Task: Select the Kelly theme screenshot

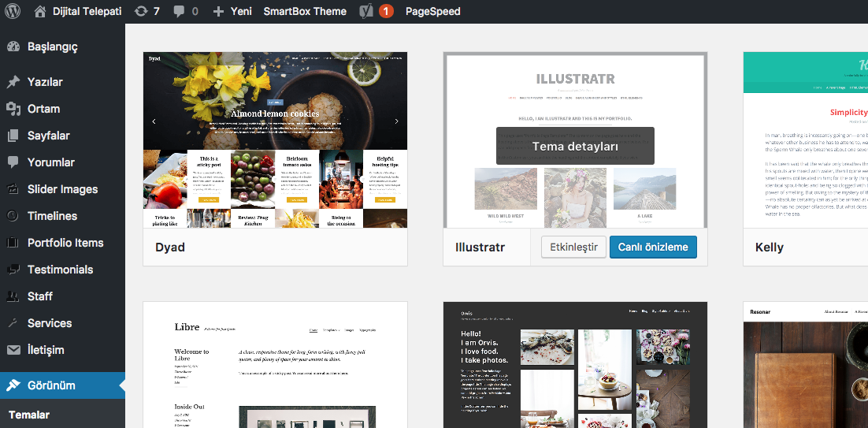Action: tap(806, 140)
